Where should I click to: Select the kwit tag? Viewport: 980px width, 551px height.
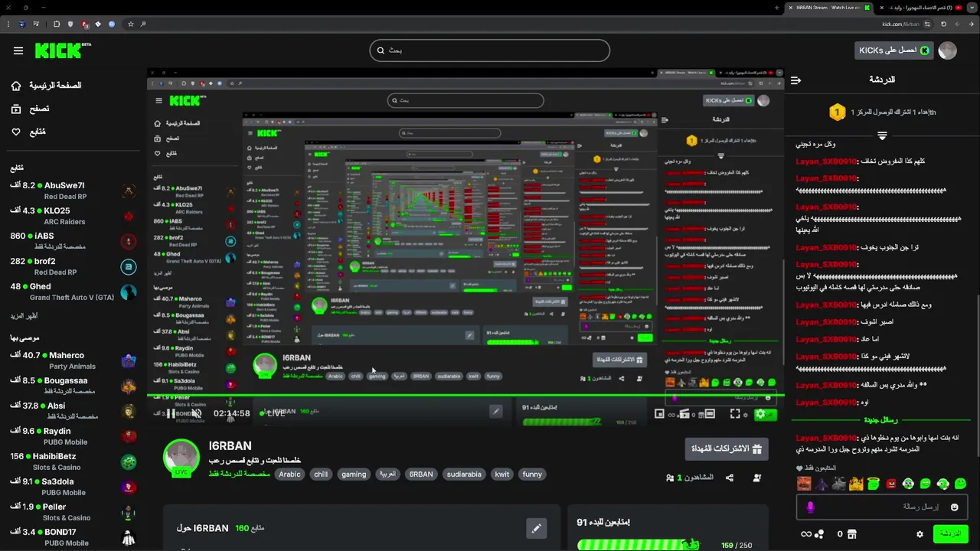coord(502,474)
